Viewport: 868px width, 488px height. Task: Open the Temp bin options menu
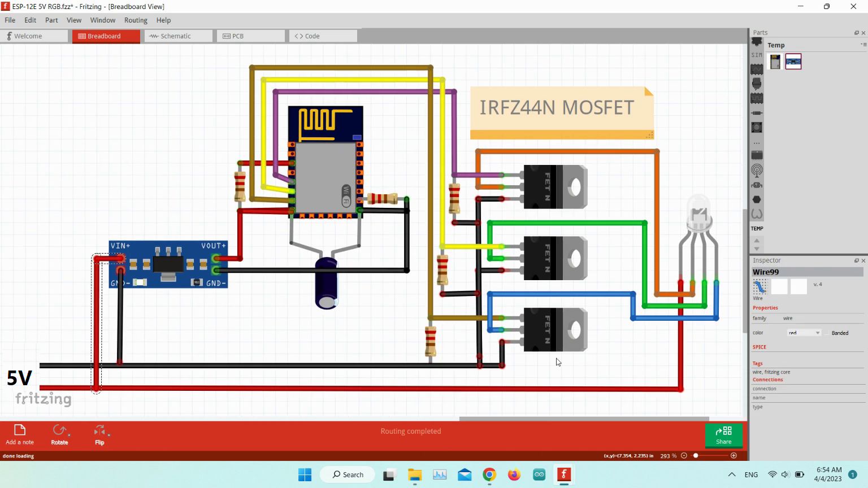point(863,45)
